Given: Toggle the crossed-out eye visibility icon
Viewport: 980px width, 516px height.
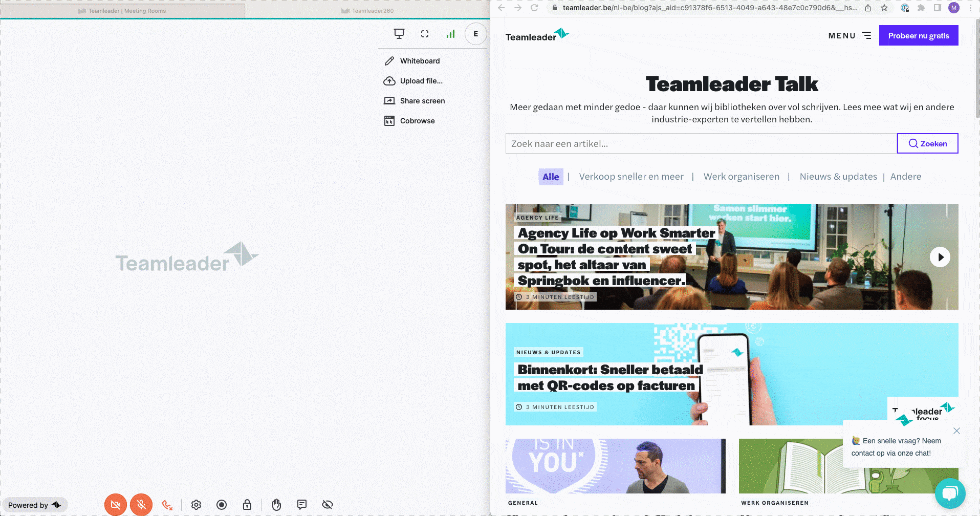Looking at the screenshot, I should (328, 505).
